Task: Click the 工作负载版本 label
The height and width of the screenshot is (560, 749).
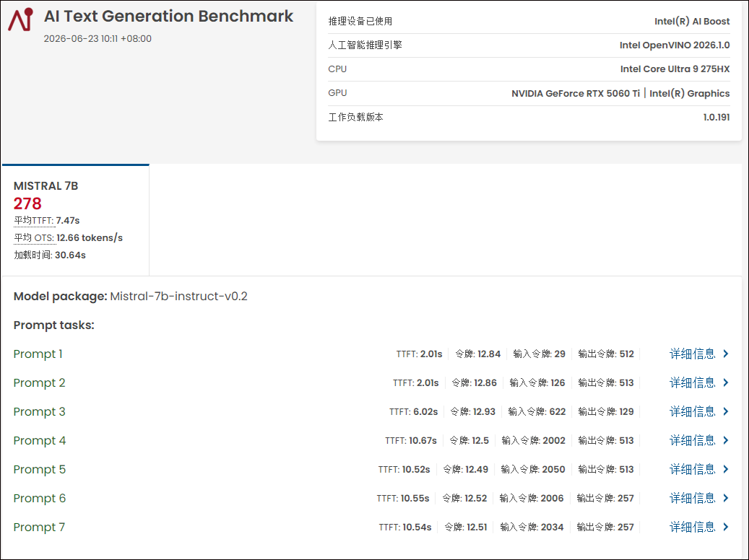Action: (355, 118)
